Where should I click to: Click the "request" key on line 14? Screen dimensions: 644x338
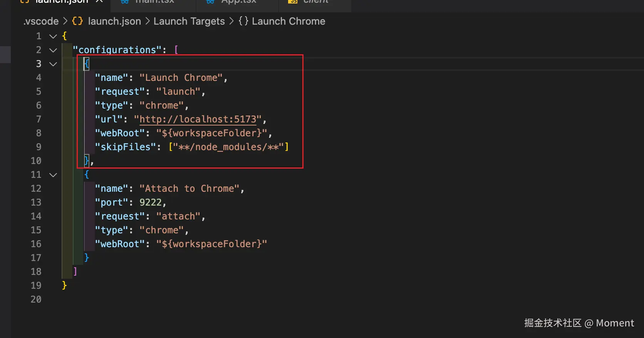pyautogui.click(x=120, y=216)
